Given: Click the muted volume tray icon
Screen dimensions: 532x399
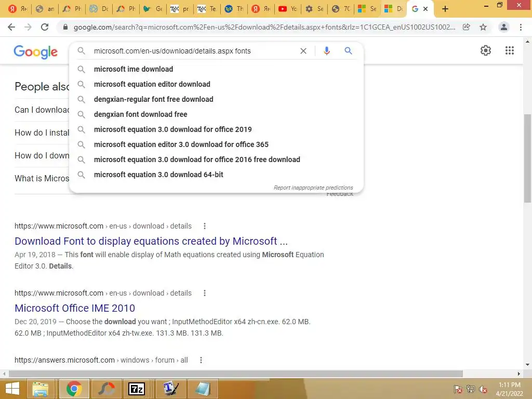Looking at the screenshot, I should point(483,389).
